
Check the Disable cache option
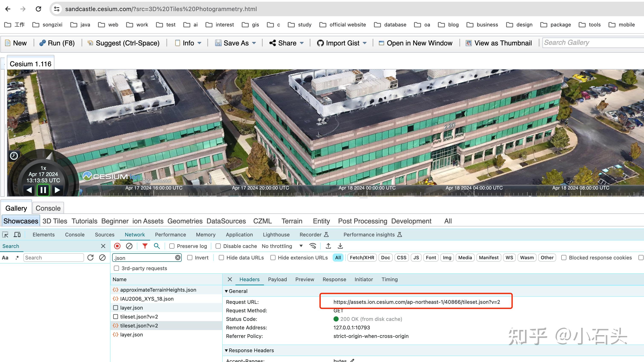click(x=218, y=246)
